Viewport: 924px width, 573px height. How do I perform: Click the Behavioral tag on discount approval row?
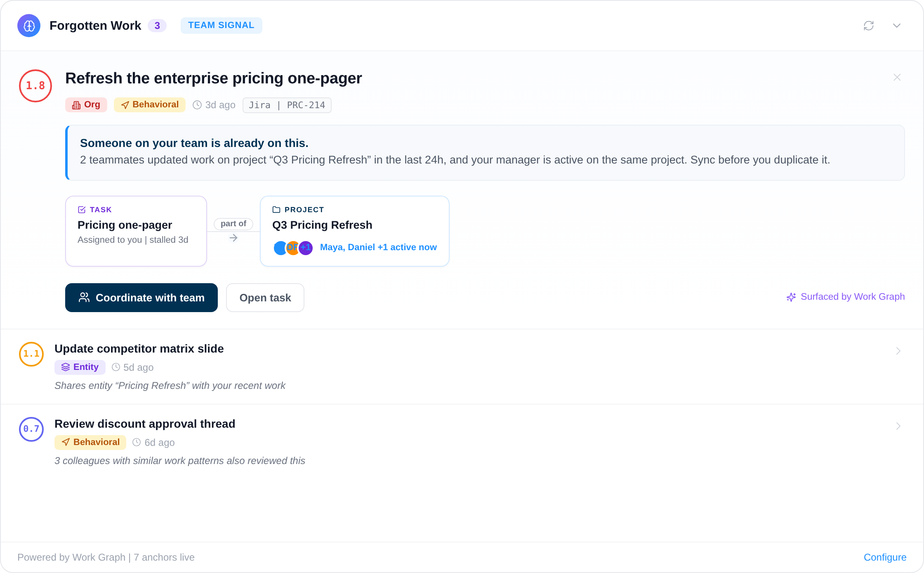pos(90,443)
